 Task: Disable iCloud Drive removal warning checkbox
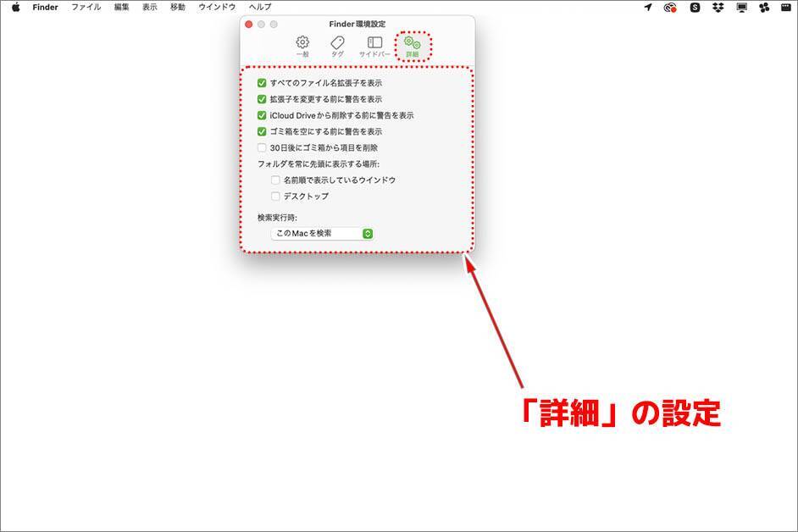(x=262, y=115)
